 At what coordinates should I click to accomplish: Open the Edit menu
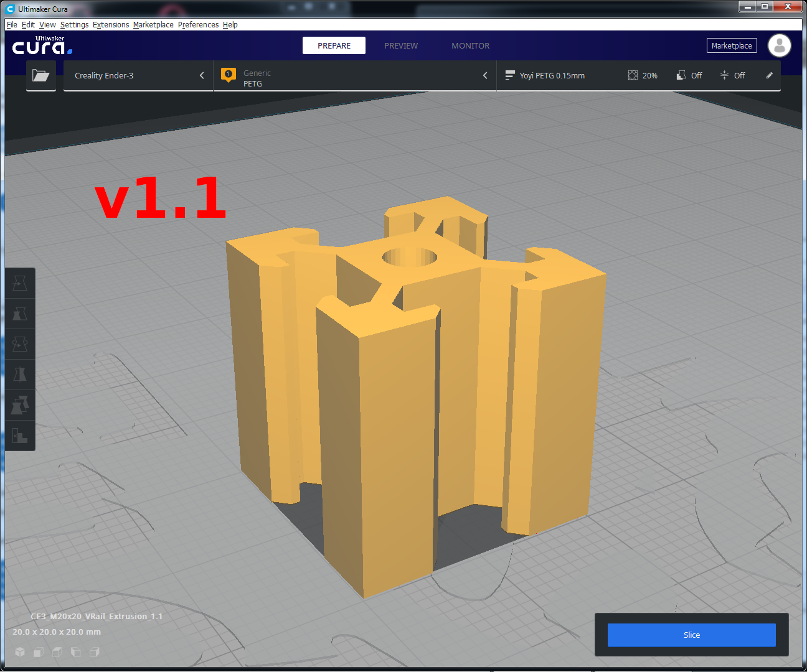tap(28, 25)
